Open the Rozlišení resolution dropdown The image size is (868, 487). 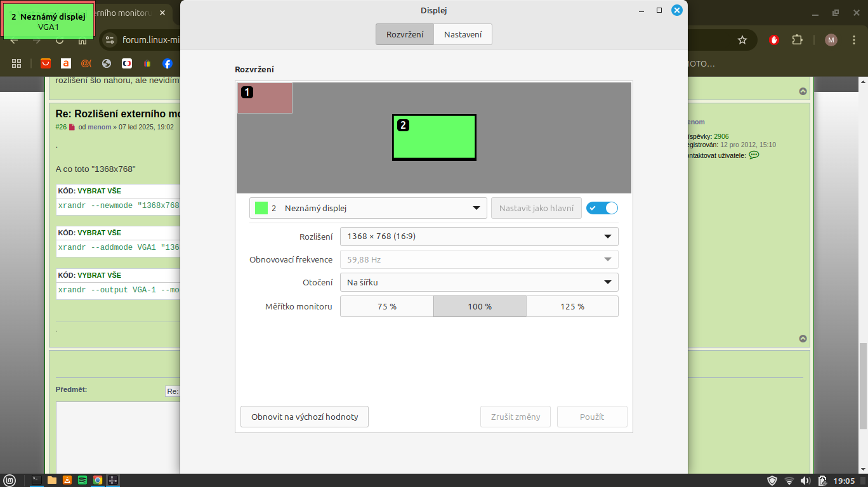479,237
